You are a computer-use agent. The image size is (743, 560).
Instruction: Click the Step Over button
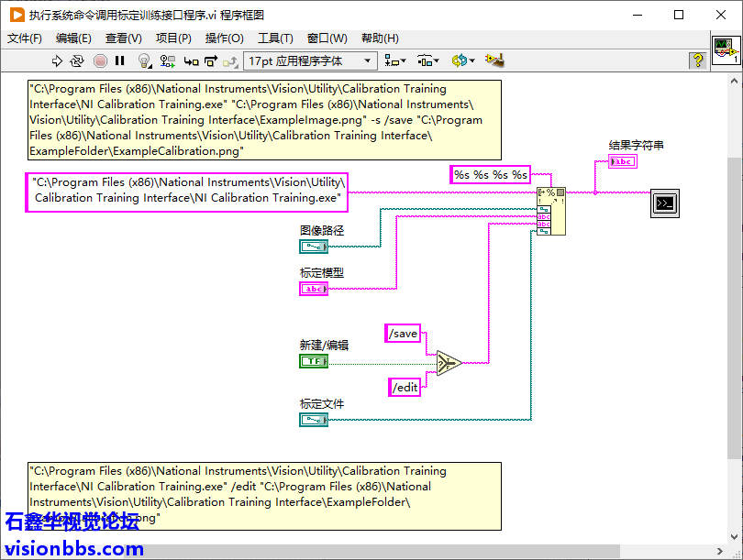(211, 61)
